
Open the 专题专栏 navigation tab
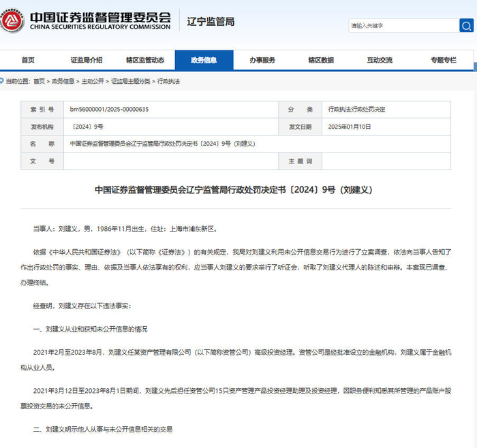click(x=444, y=60)
